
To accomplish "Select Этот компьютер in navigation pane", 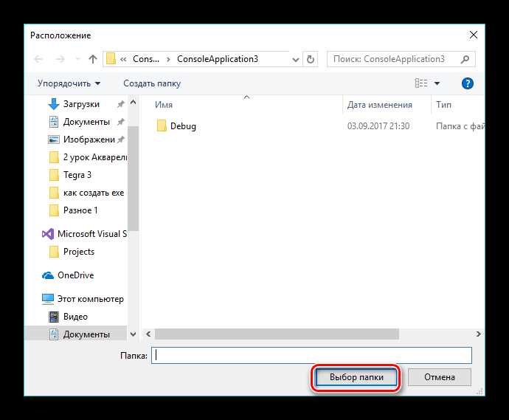I will point(91,299).
